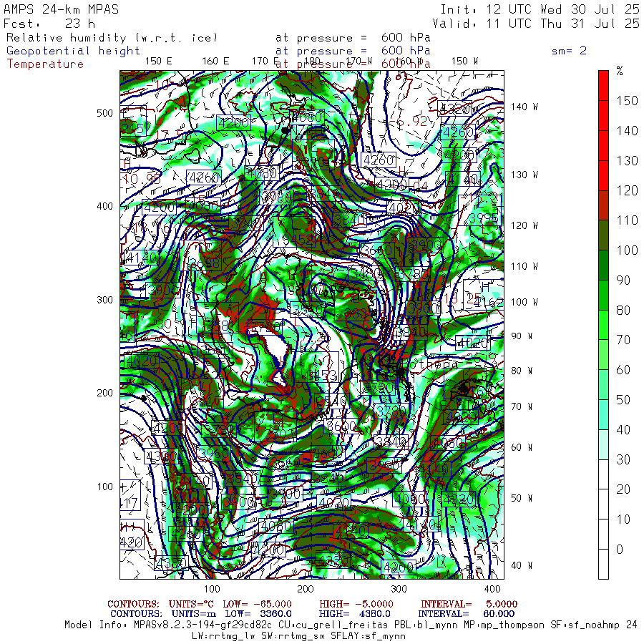Screen dimensions: 644x644
Task: Click the red 'HIGH= -5.0000' text
Action: click(x=356, y=604)
